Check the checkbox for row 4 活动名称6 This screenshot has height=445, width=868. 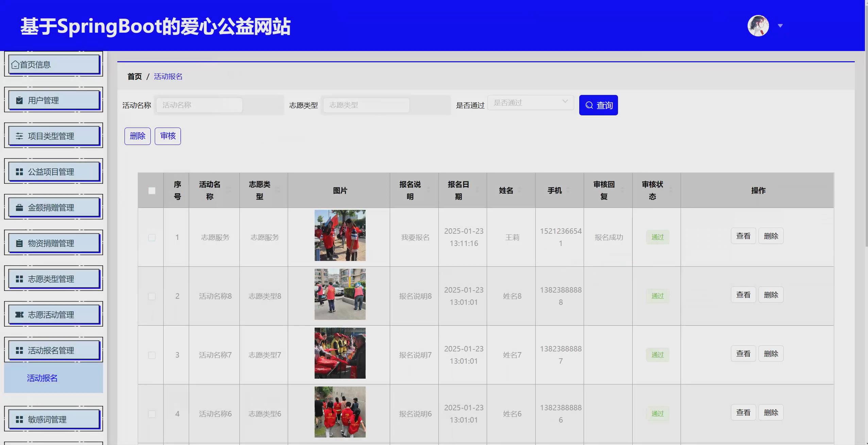[x=152, y=414]
